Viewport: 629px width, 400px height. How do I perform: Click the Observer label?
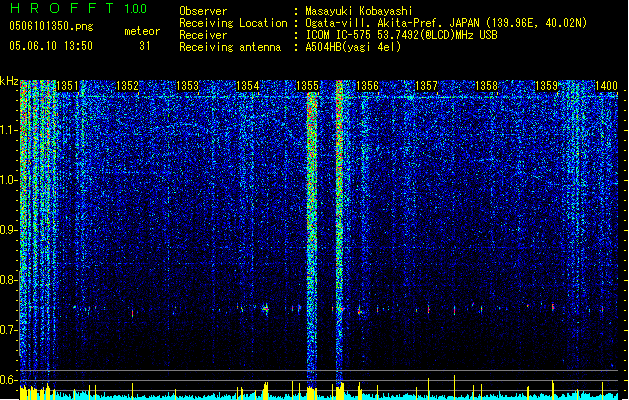tap(203, 11)
